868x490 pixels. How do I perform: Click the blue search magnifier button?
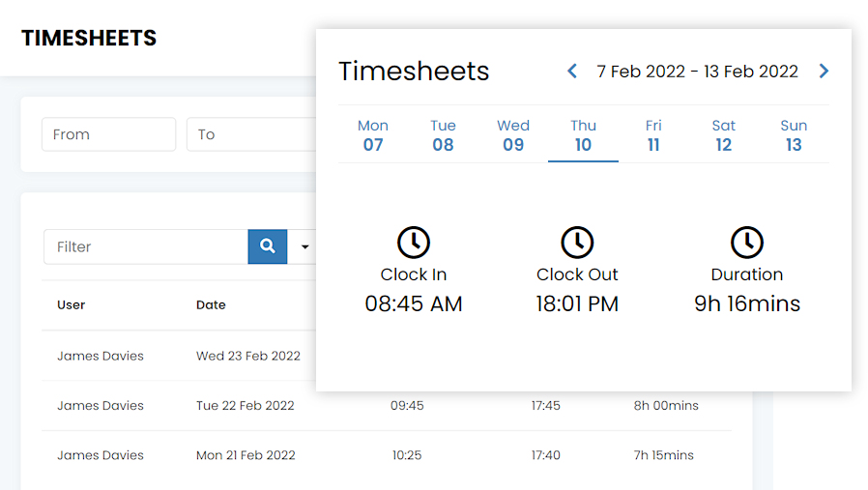[268, 246]
